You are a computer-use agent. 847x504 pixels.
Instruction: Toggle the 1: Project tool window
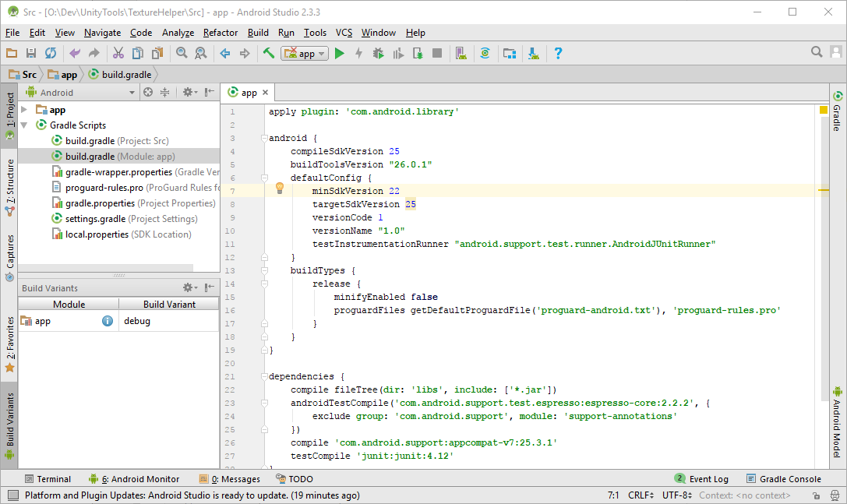click(9, 115)
